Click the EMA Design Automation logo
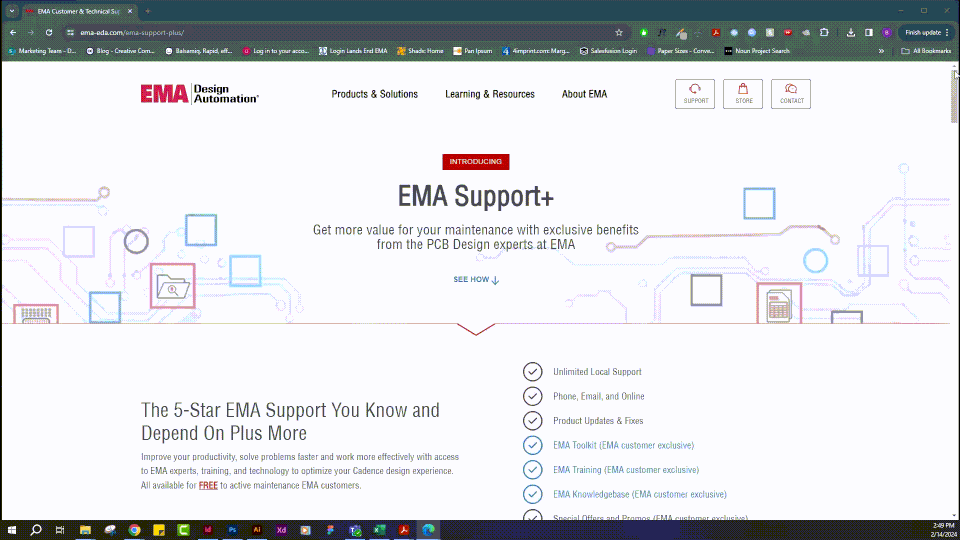This screenshot has width=960, height=540. [x=200, y=94]
